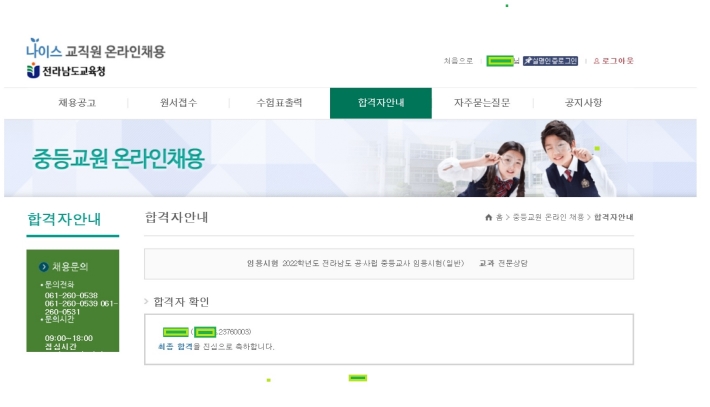710x407 pixels.
Task: Open the 원서접수 menu
Action: point(178,103)
